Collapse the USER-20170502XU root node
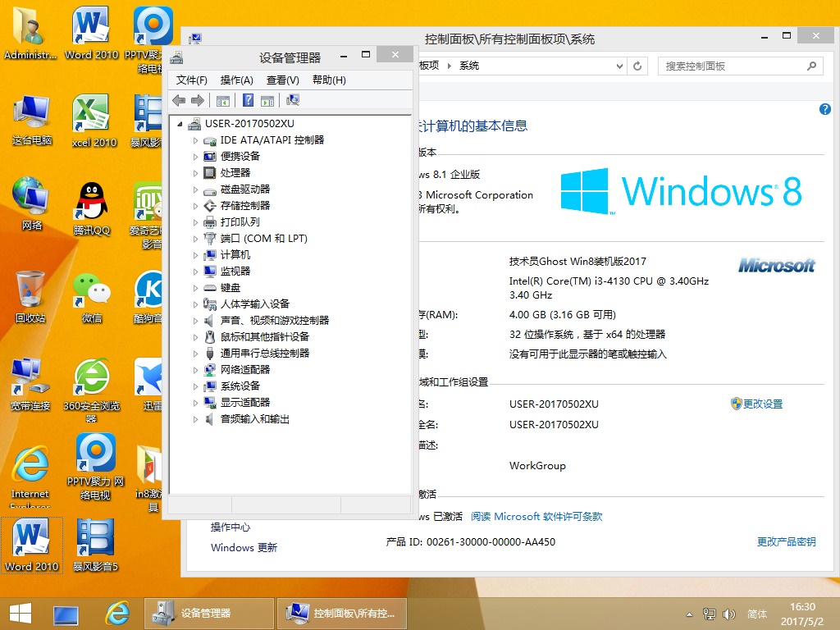 tap(181, 124)
